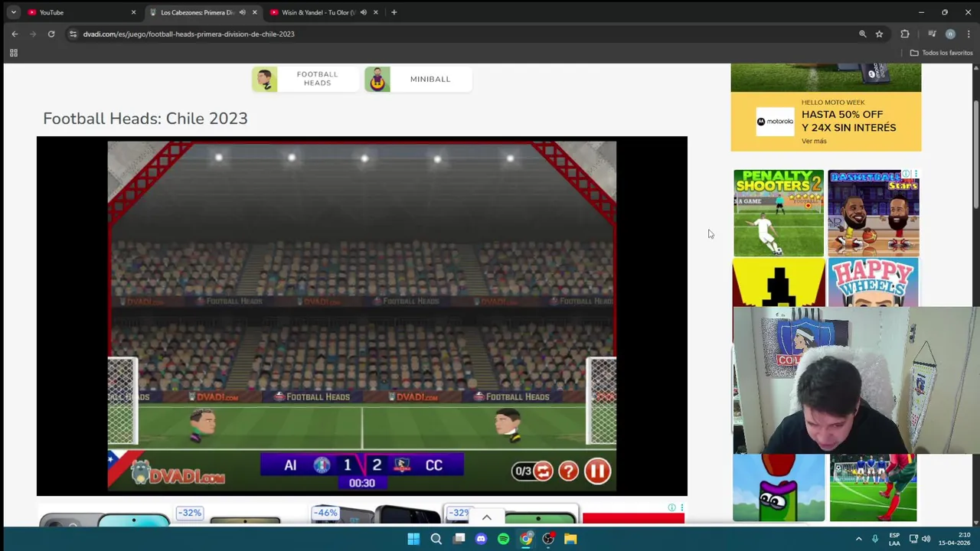The image size is (980, 551).
Task: Open the Chrome profile avatar
Action: point(950,34)
